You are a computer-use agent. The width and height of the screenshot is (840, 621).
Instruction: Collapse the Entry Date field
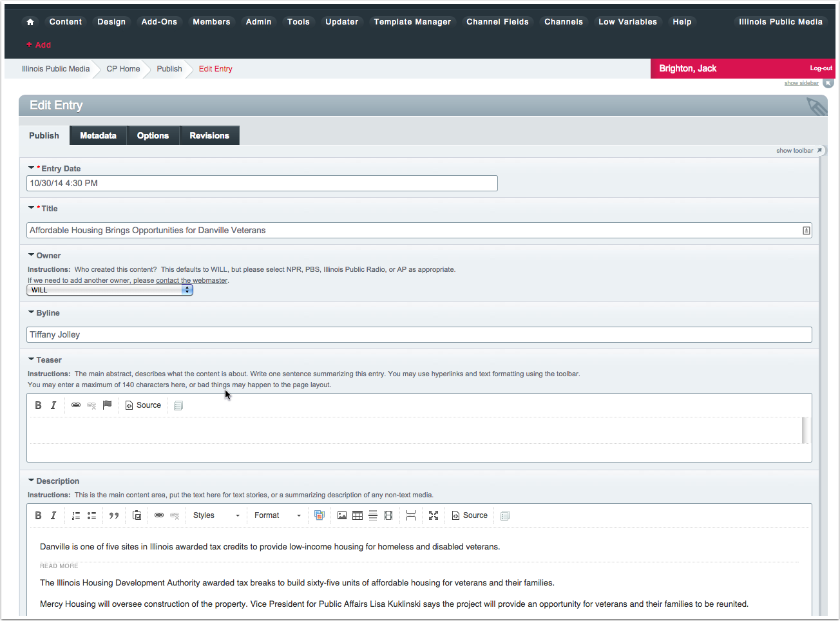[x=31, y=167]
